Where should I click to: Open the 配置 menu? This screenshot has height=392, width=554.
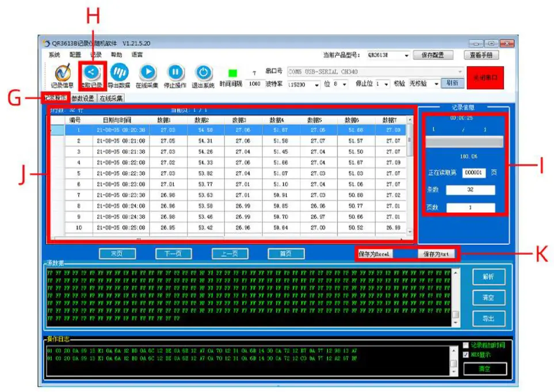[75, 55]
